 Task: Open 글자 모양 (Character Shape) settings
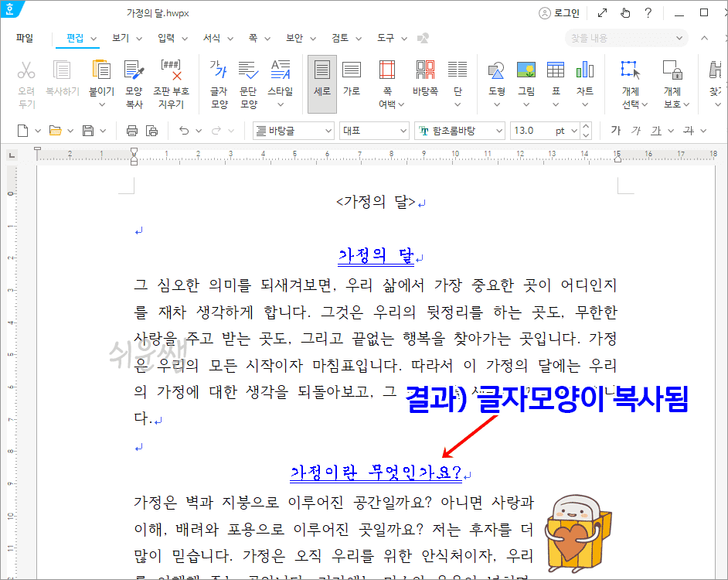pyautogui.click(x=218, y=81)
